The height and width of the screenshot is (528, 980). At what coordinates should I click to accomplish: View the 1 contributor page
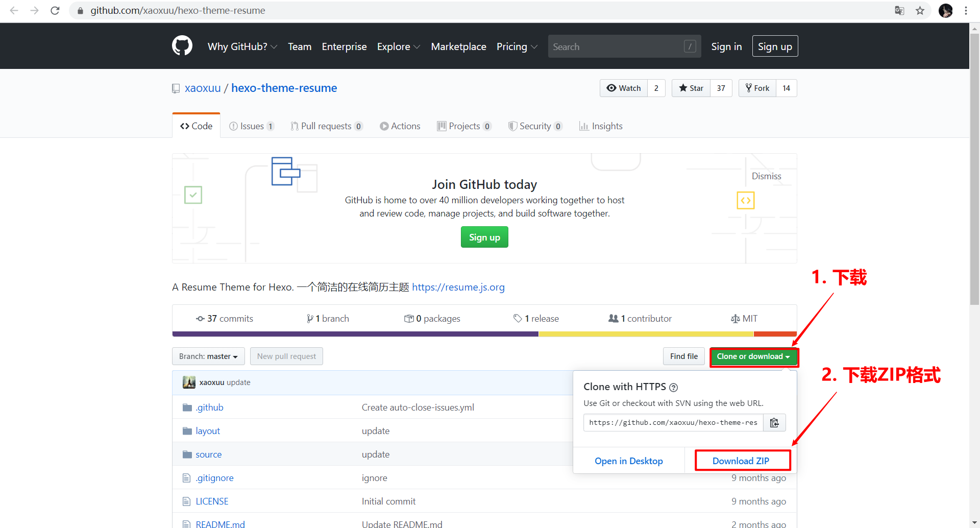coord(640,319)
